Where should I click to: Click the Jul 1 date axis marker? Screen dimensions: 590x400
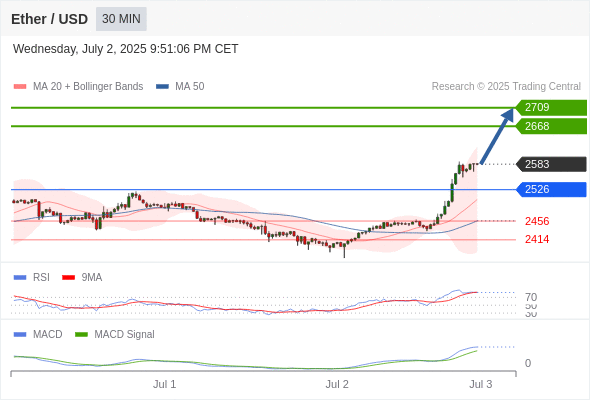point(164,384)
